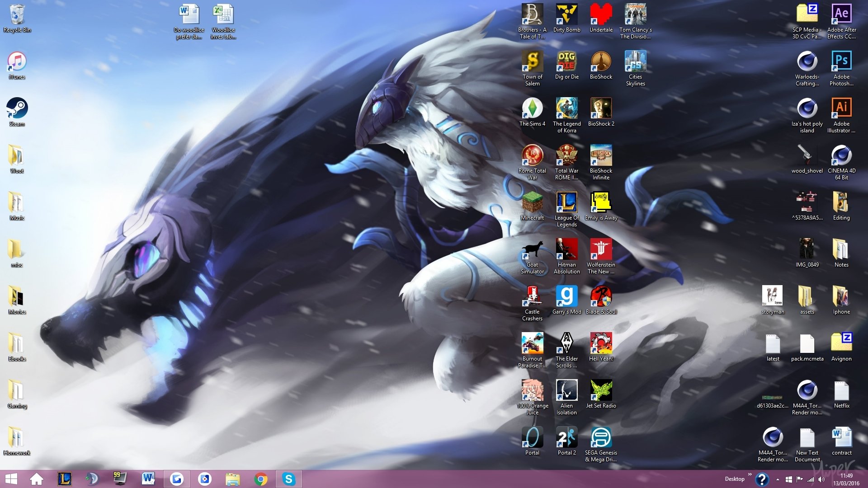The image size is (868, 488).
Task: Select the Dig or Die icon
Action: [x=566, y=66]
